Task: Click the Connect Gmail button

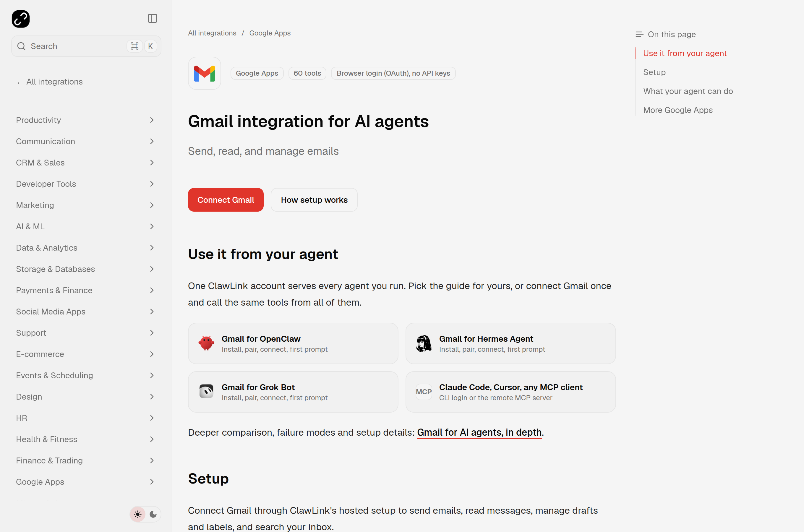Action: tap(226, 200)
